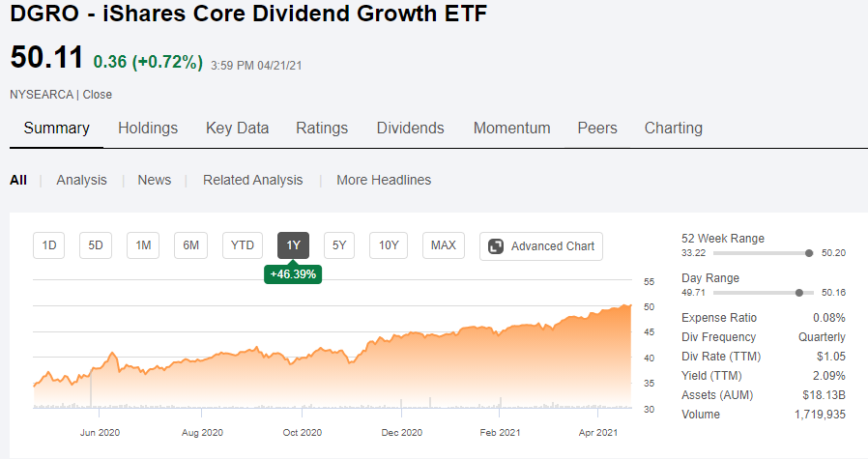
Task: Click the 1,719,935 Volume value
Action: tap(820, 415)
